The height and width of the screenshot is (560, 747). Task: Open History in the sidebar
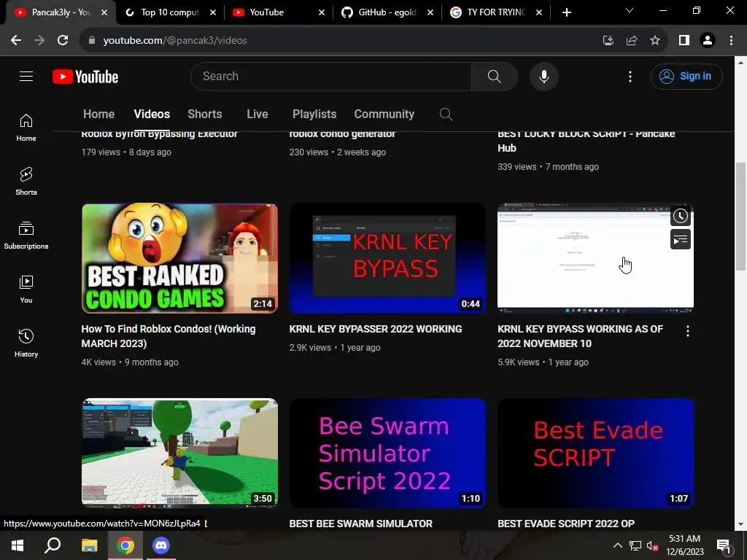[x=26, y=343]
